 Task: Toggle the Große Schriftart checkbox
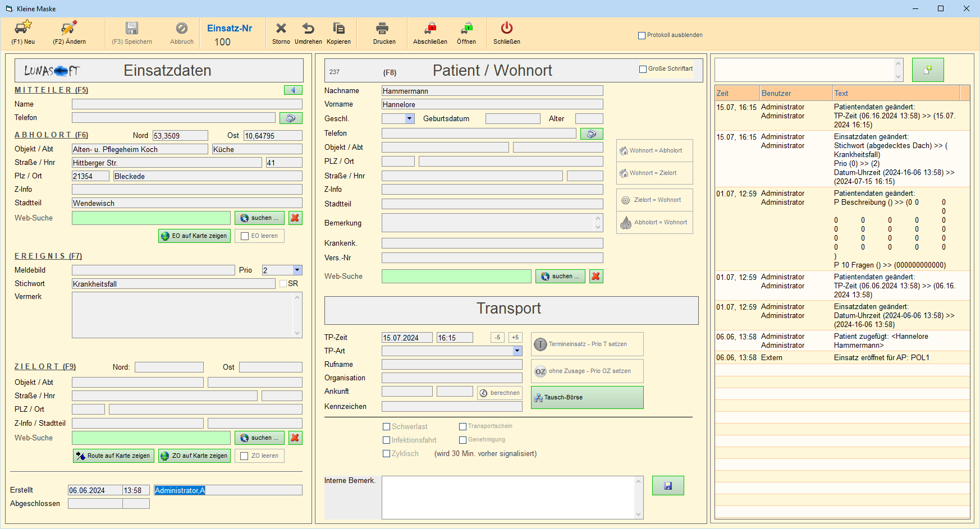643,69
